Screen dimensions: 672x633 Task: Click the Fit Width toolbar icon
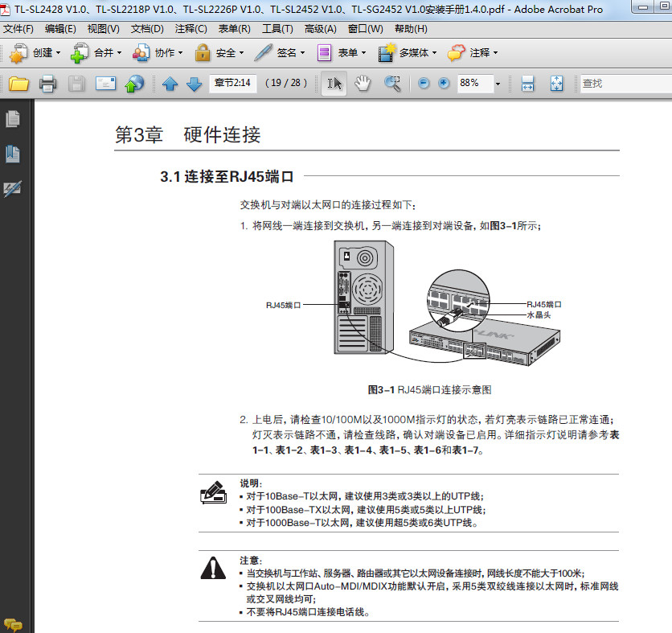[x=527, y=83]
